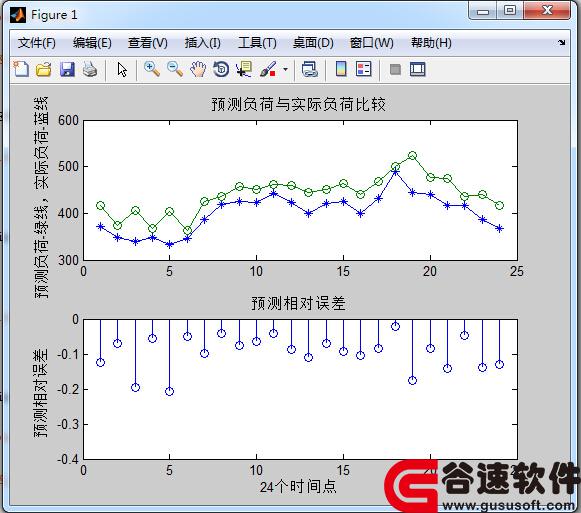Enable the Rotate 3D tool
Image resolution: width=581 pixels, height=513 pixels.
221,69
